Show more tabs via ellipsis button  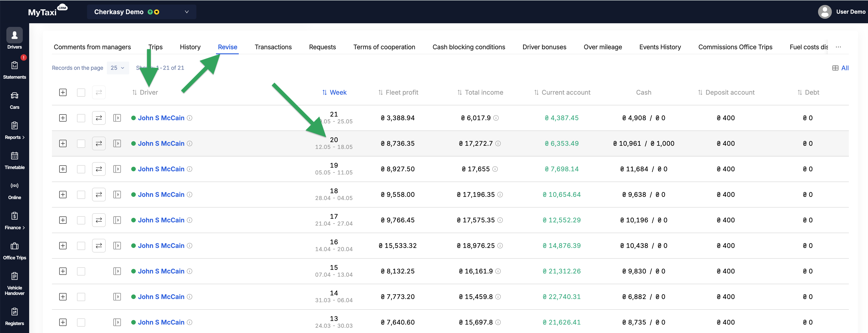point(838,47)
